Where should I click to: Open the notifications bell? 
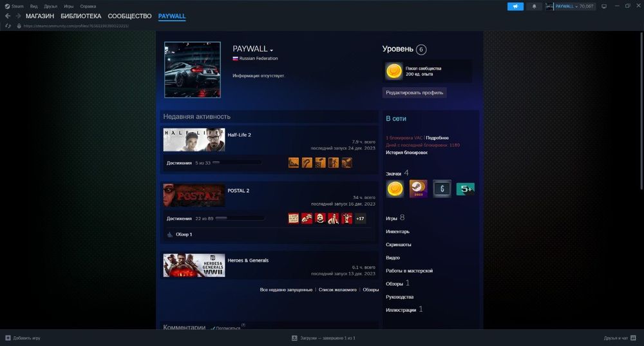click(x=535, y=6)
